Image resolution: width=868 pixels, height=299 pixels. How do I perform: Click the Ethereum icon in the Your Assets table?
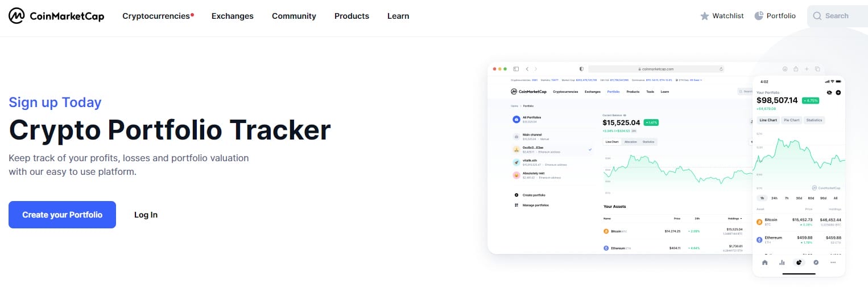coord(606,248)
